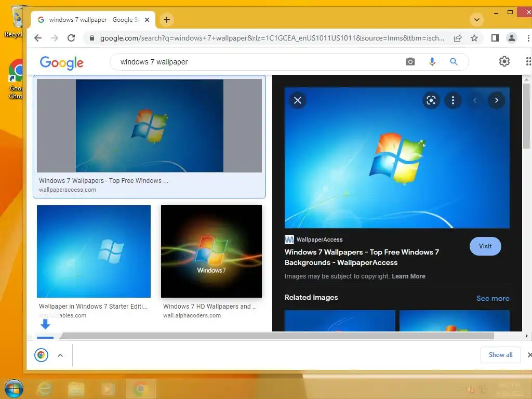Open the share page icon in address bar
The height and width of the screenshot is (399, 532).
(x=458, y=38)
